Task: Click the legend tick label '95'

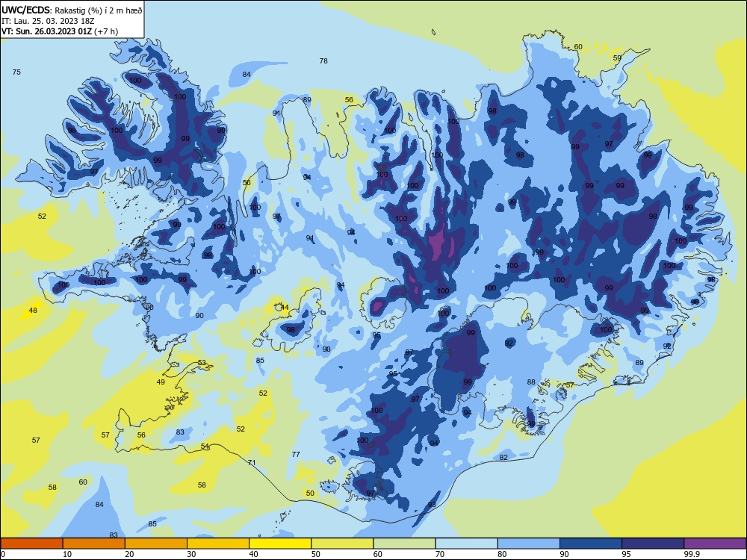Action: [x=627, y=554]
